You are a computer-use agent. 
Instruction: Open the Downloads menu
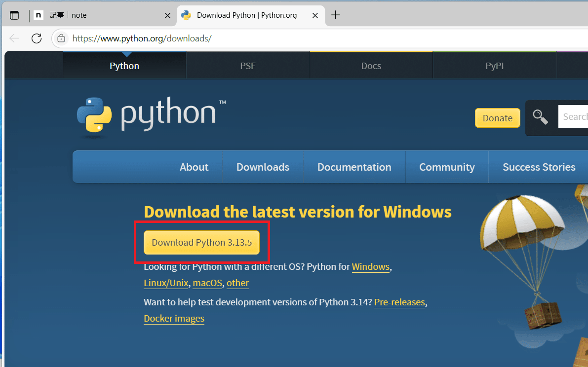coord(263,167)
